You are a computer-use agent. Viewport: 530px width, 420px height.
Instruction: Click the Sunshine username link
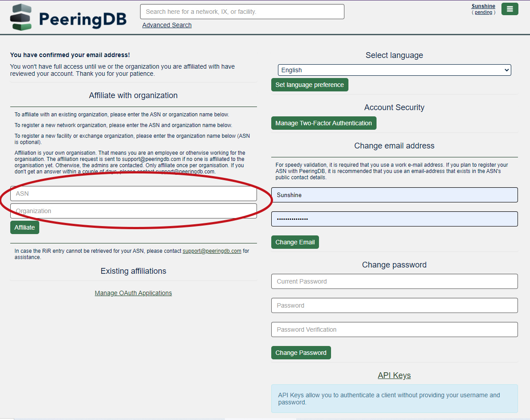(483, 6)
